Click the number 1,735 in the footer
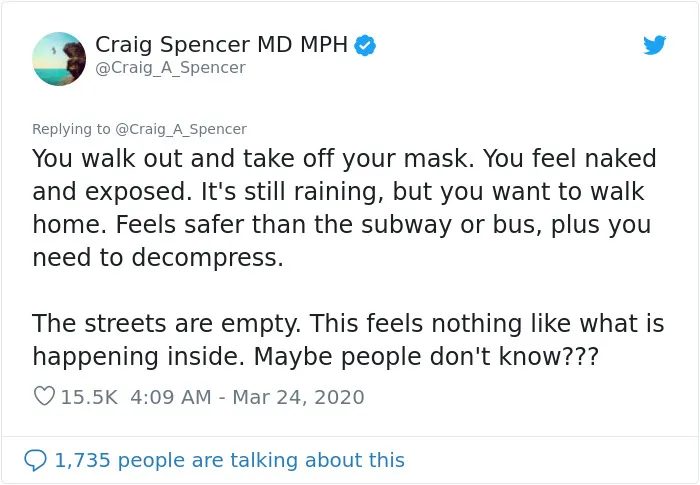The height and width of the screenshot is (485, 700). pyautogui.click(x=82, y=460)
